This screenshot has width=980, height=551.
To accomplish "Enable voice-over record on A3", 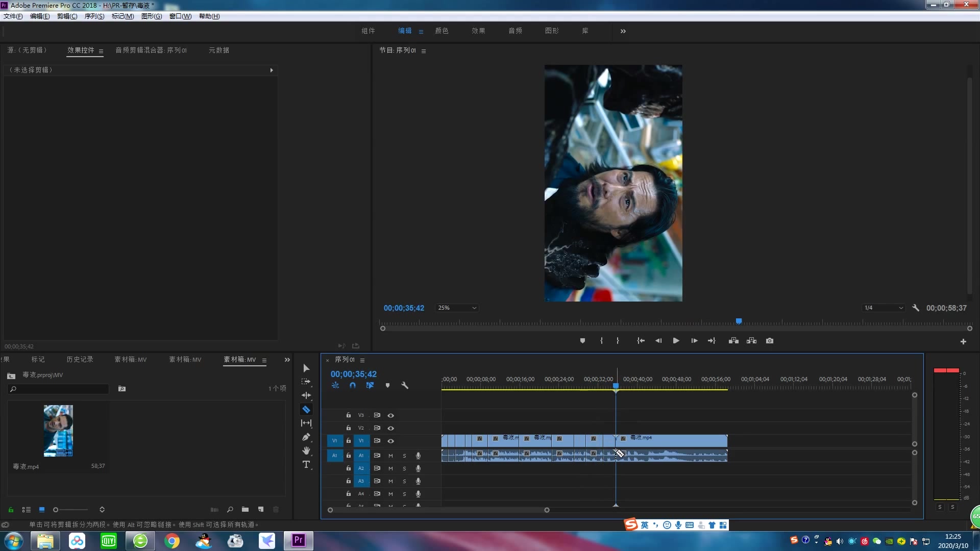I will coord(418,481).
